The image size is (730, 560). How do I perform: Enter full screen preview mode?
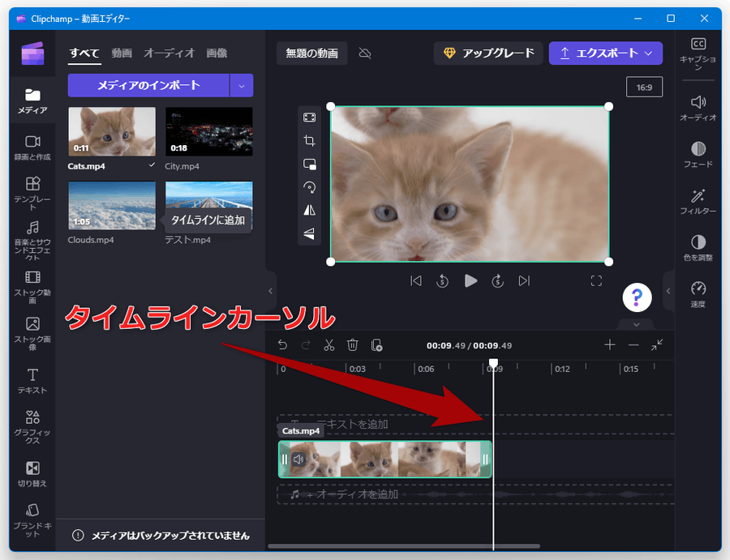tap(596, 281)
